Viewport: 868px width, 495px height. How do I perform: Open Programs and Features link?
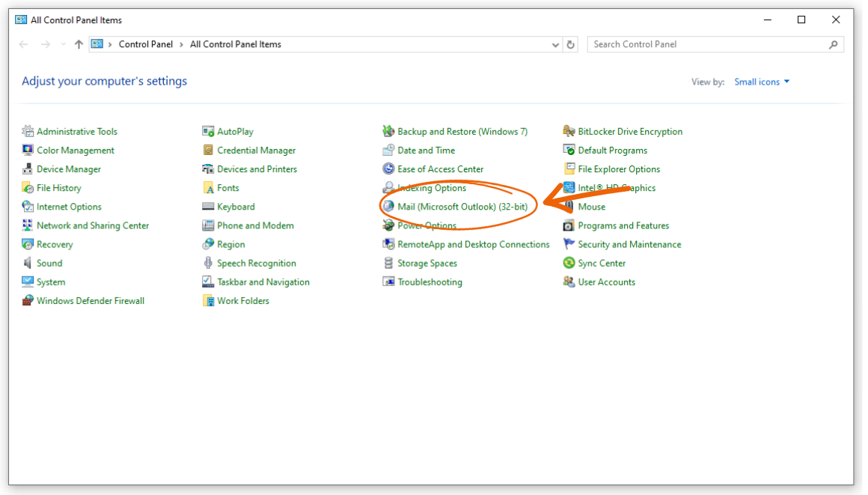623,225
